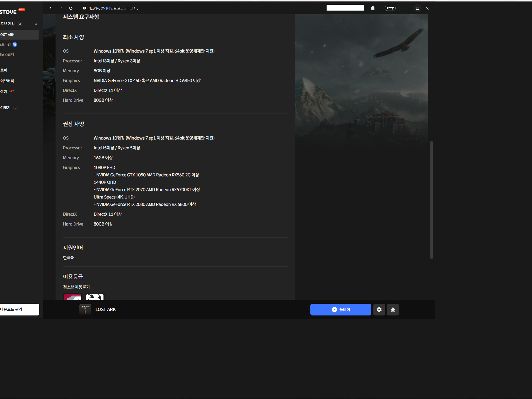
Task: Click the blue cloud badge next to Lord Nine
Action: 15,44
